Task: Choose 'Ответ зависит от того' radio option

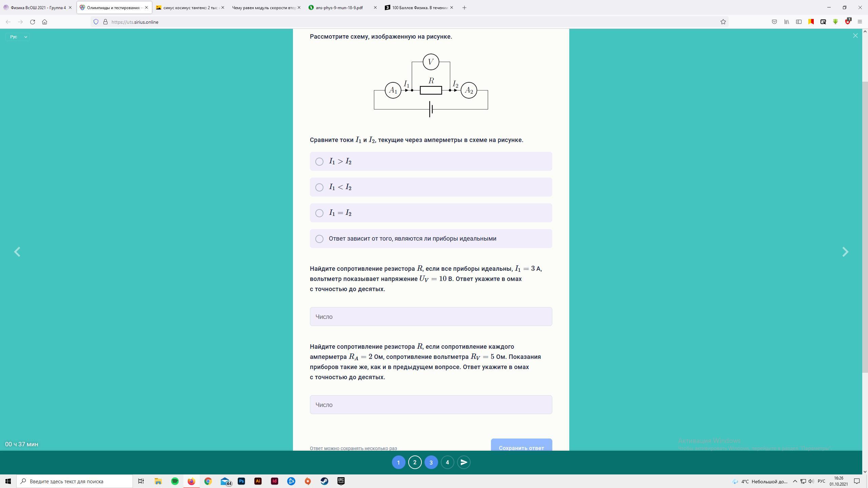Action: [x=431, y=239]
